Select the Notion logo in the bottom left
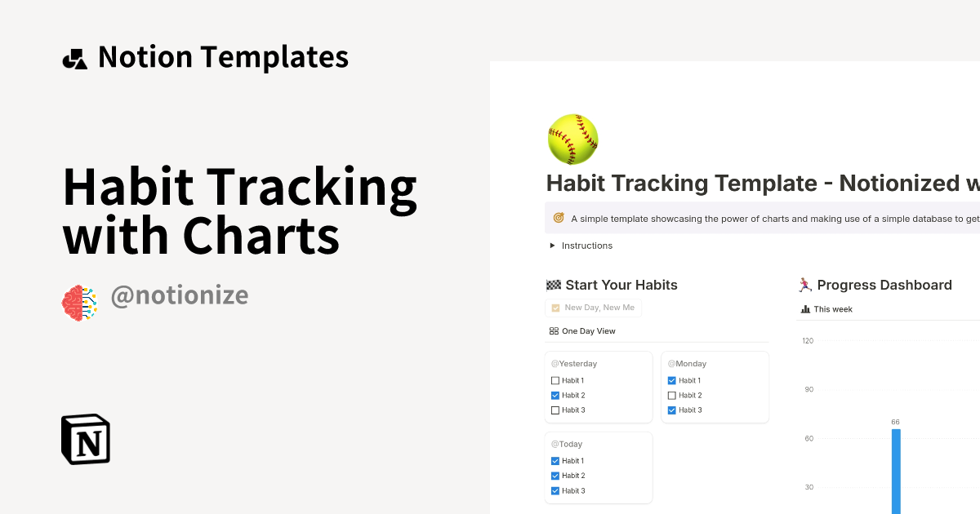The width and height of the screenshot is (980, 514). (85, 439)
